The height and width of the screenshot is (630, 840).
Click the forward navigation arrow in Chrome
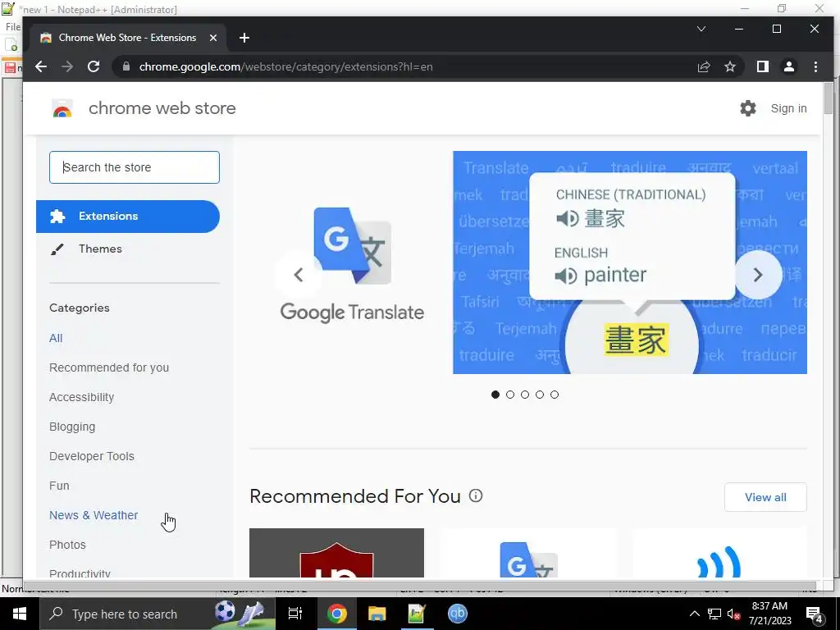pos(67,66)
